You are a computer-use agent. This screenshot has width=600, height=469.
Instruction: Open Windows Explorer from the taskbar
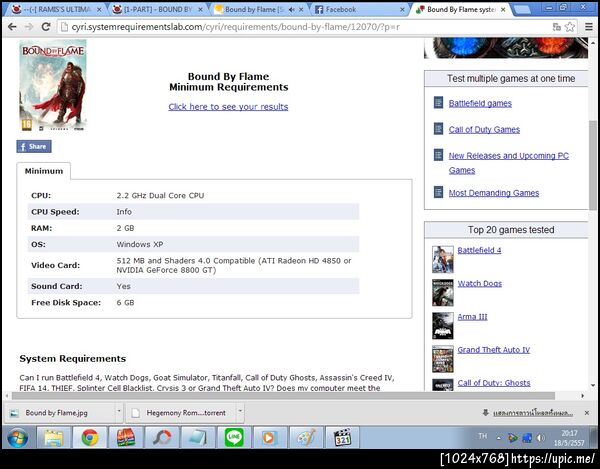[54, 437]
